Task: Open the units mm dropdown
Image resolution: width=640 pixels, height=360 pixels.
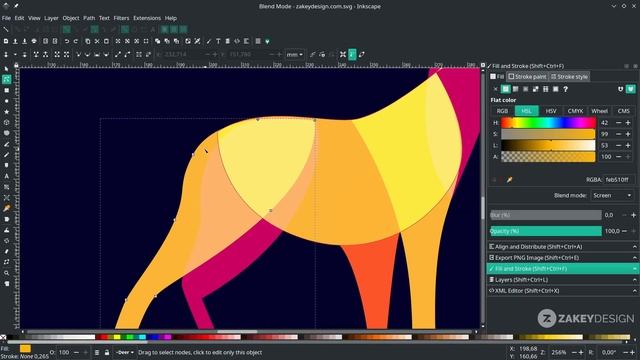Action: (295, 54)
